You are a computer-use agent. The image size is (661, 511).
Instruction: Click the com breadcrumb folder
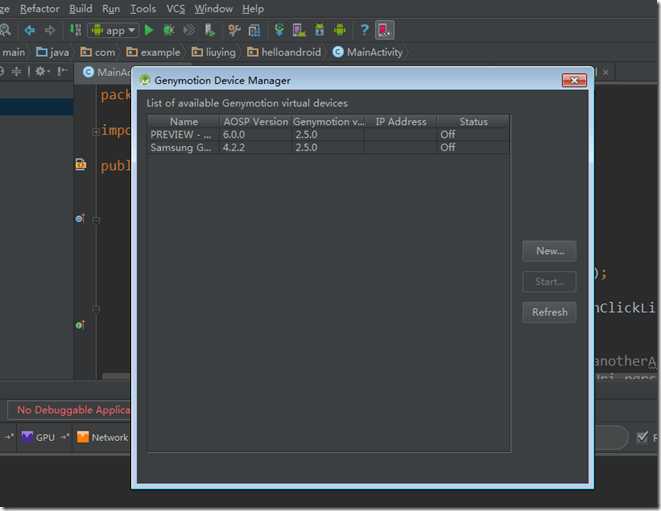(98, 52)
